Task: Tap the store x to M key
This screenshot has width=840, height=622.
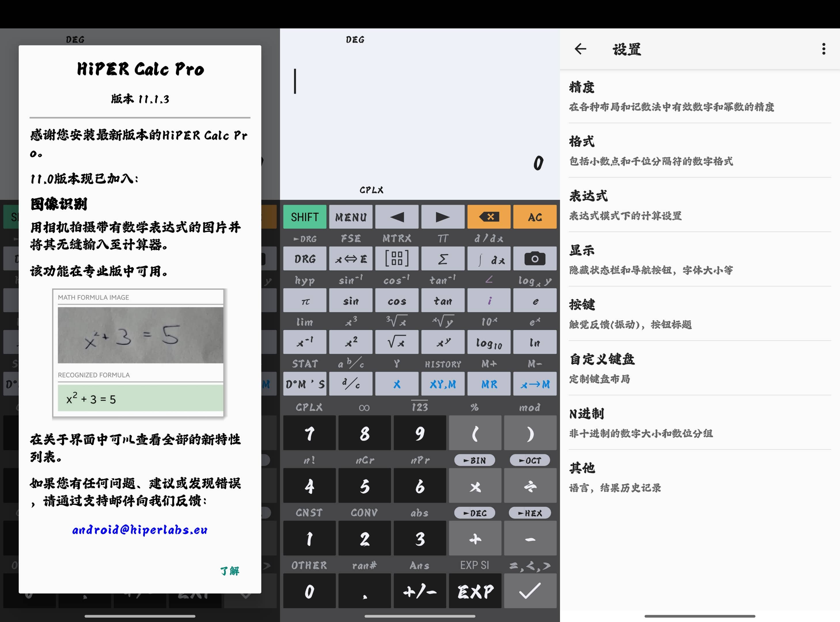Action: 535,384
